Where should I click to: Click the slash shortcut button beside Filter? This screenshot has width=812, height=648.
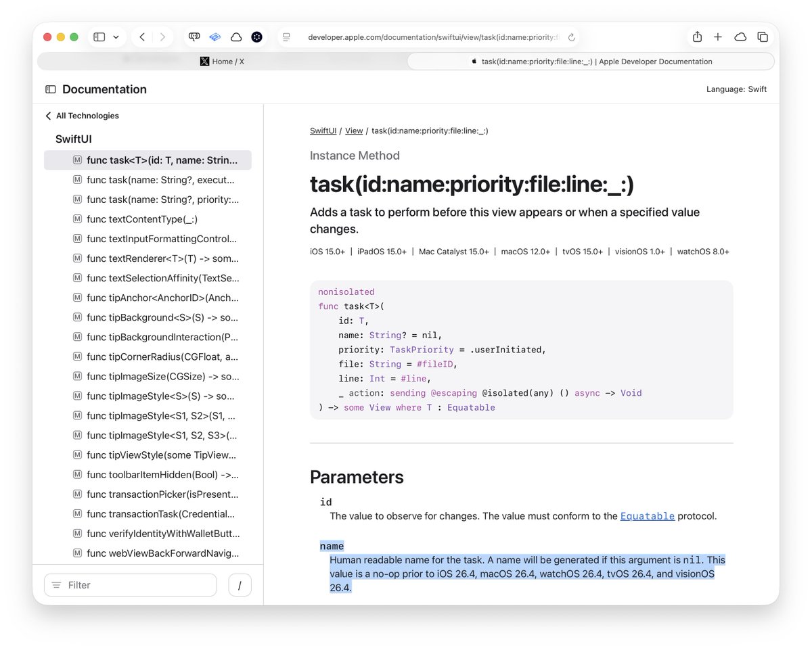click(240, 585)
